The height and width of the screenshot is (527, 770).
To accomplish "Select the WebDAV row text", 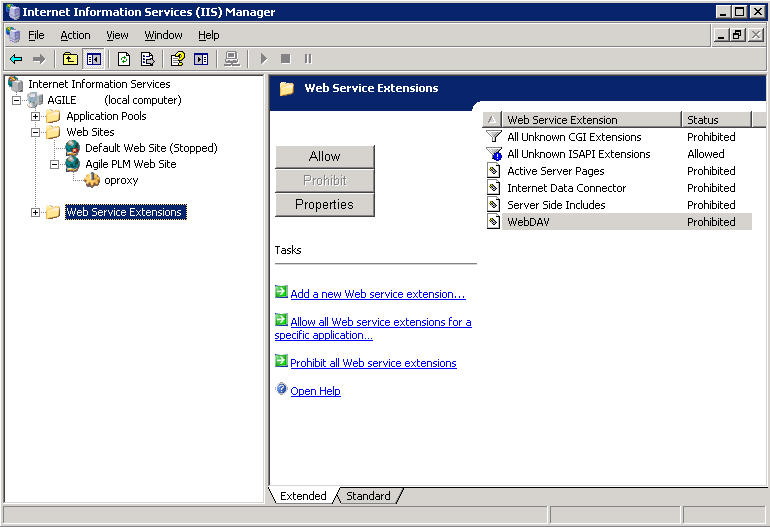I will click(x=528, y=222).
